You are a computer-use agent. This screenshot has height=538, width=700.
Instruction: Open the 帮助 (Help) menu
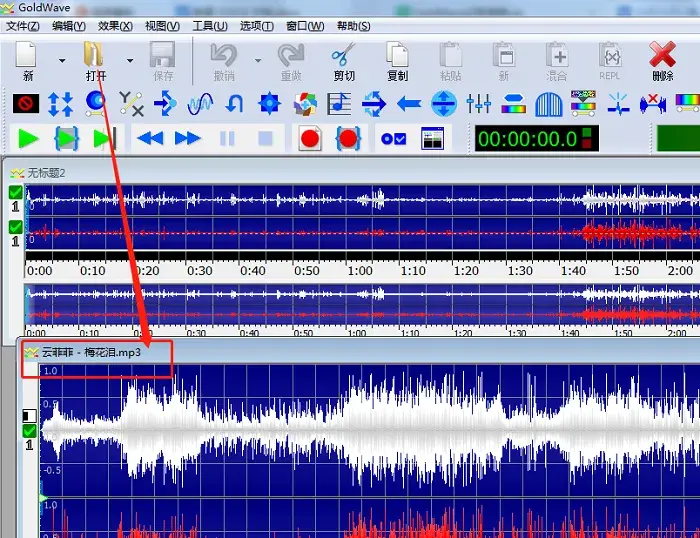pyautogui.click(x=354, y=26)
